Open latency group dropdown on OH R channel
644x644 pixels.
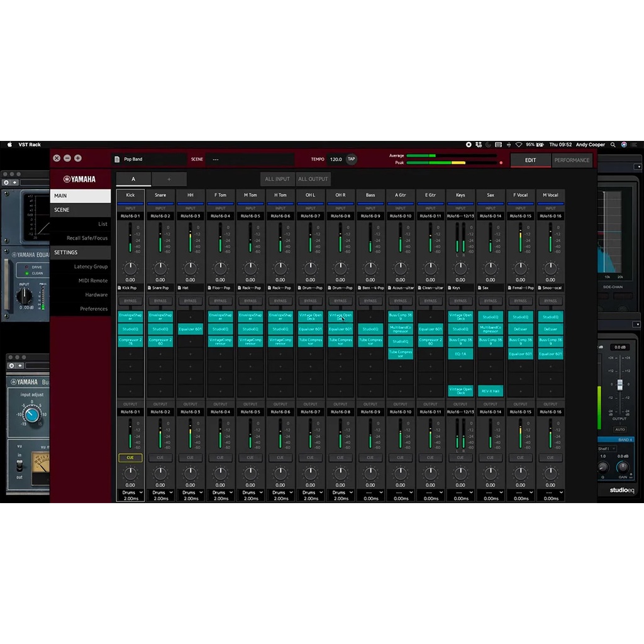pyautogui.click(x=341, y=492)
